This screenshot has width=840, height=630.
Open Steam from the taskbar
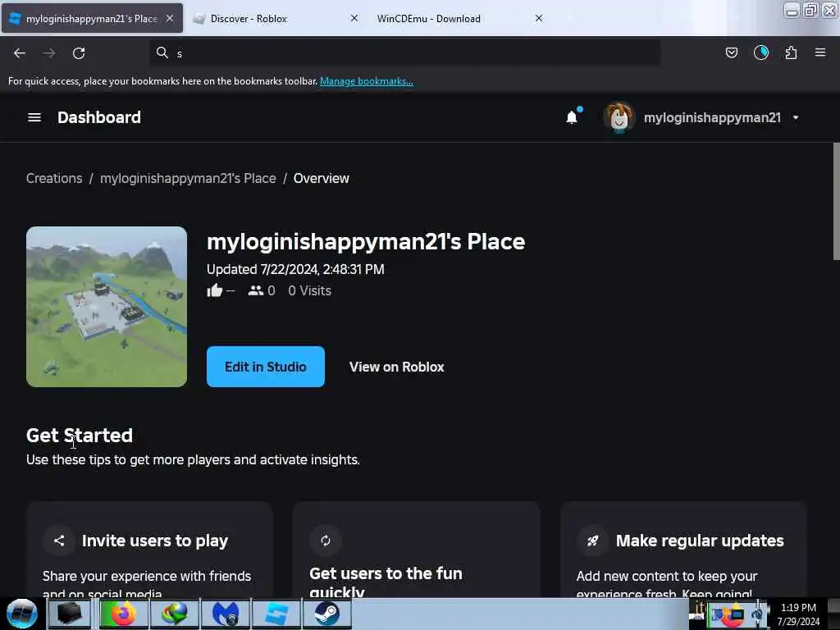tap(326, 614)
